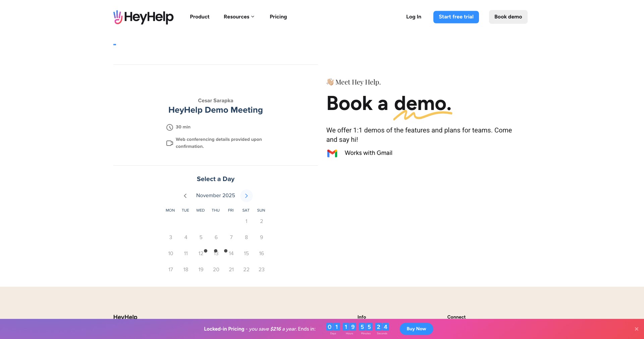Expand the Resources dropdown

(239, 17)
